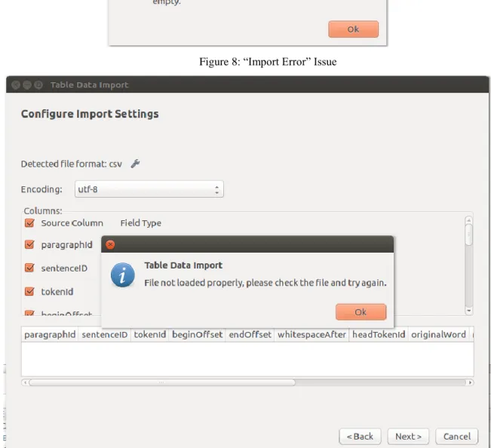Viewport: 491px width, 448px height.
Task: Open the Encoding utf-8 dropdown
Action: (x=149, y=189)
